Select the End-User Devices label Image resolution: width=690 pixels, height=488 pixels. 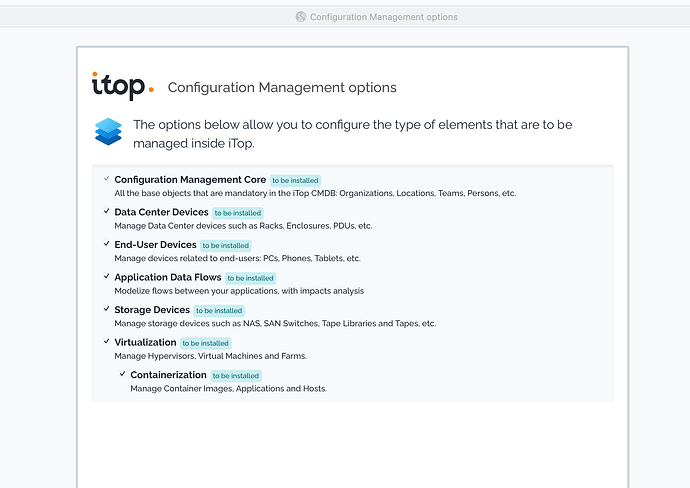(x=155, y=245)
